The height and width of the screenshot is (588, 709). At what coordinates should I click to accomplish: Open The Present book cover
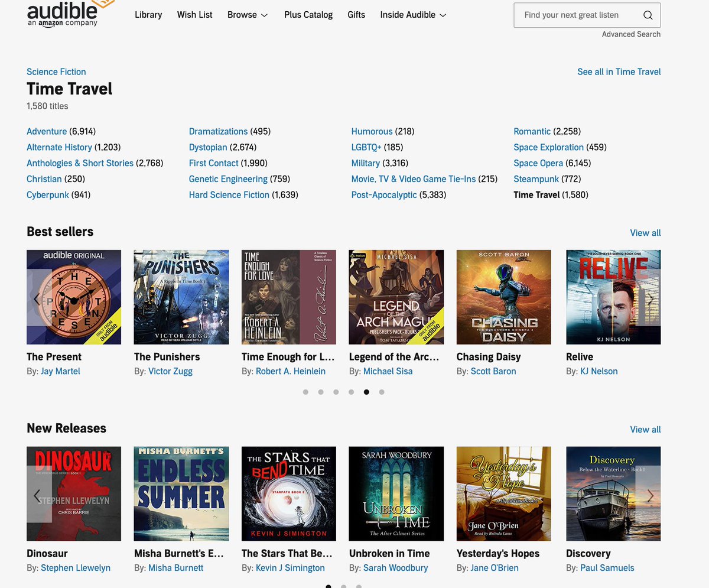[74, 297]
